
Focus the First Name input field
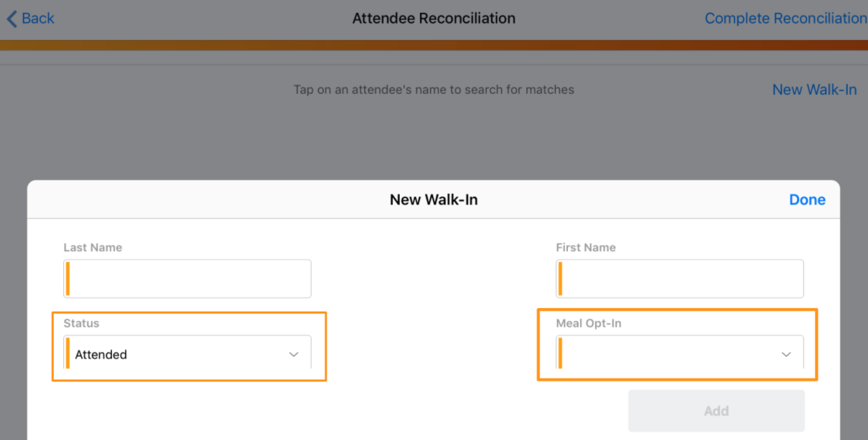coord(680,279)
